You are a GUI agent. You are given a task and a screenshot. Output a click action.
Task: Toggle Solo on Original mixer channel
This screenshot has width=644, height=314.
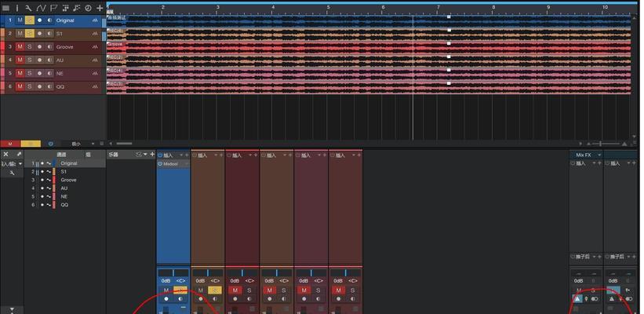pos(180,290)
